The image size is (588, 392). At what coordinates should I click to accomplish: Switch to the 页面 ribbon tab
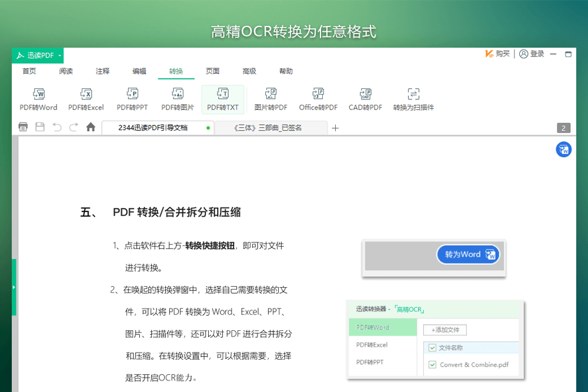(x=212, y=71)
